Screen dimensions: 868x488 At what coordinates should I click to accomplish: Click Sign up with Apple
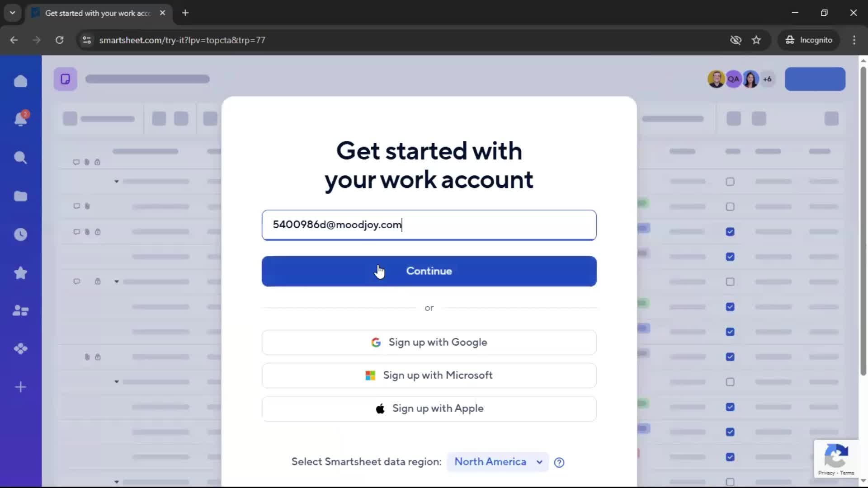point(429,408)
